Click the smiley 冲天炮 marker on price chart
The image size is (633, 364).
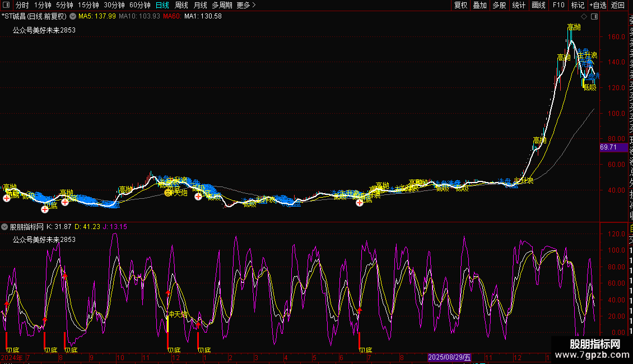[167, 193]
